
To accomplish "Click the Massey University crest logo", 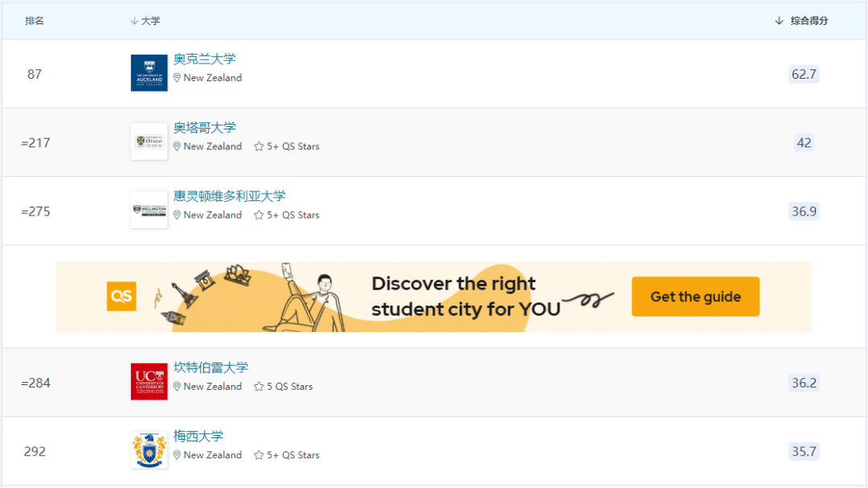I will (149, 450).
